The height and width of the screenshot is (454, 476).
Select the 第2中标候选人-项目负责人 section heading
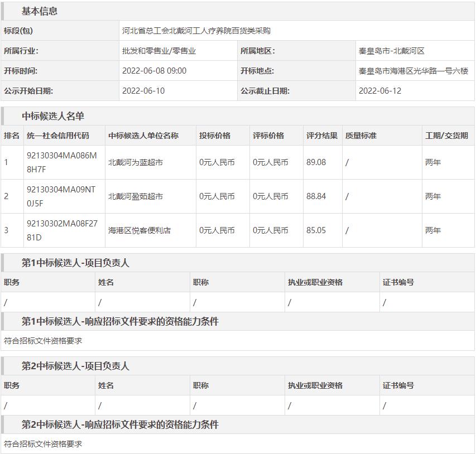click(75, 366)
